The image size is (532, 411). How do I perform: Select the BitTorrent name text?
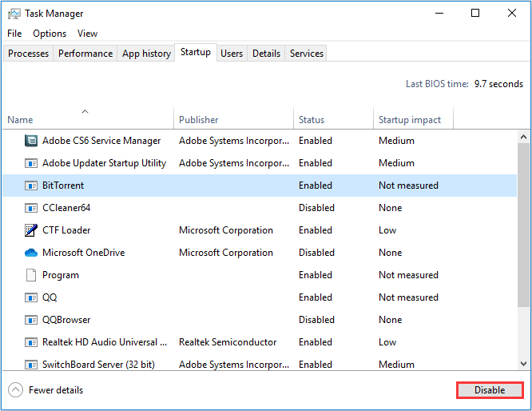pyautogui.click(x=63, y=186)
